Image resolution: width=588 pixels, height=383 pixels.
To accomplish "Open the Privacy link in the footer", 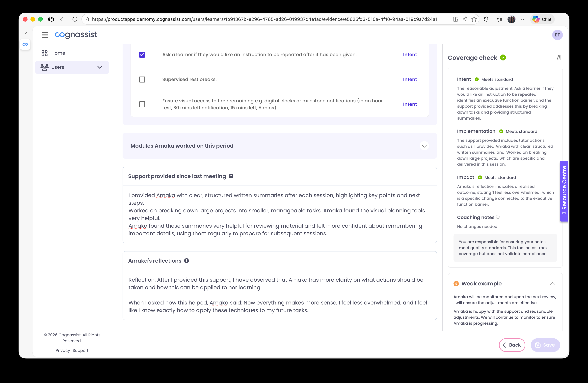I will click(x=62, y=350).
